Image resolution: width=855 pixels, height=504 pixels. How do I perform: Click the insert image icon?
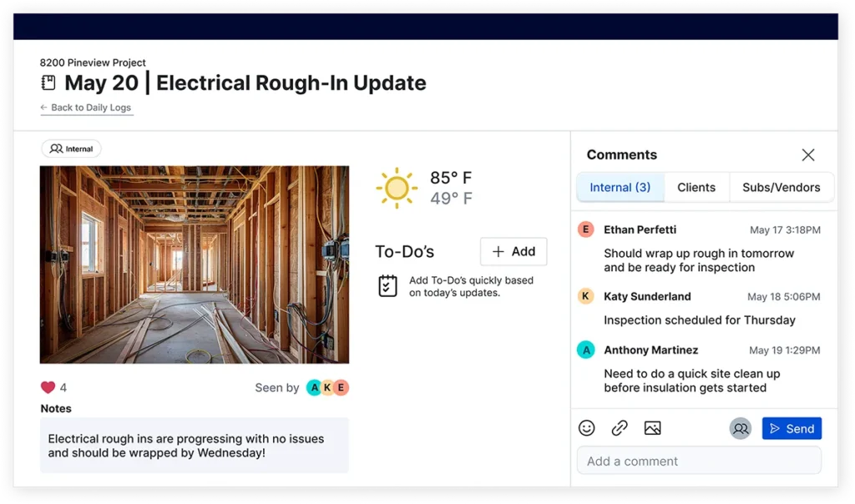653,428
